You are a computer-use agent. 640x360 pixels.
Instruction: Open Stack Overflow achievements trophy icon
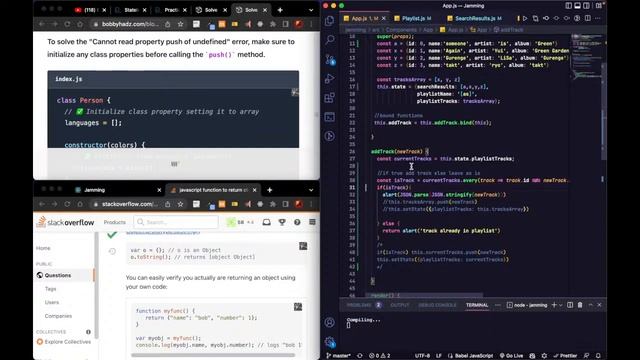coord(282,222)
